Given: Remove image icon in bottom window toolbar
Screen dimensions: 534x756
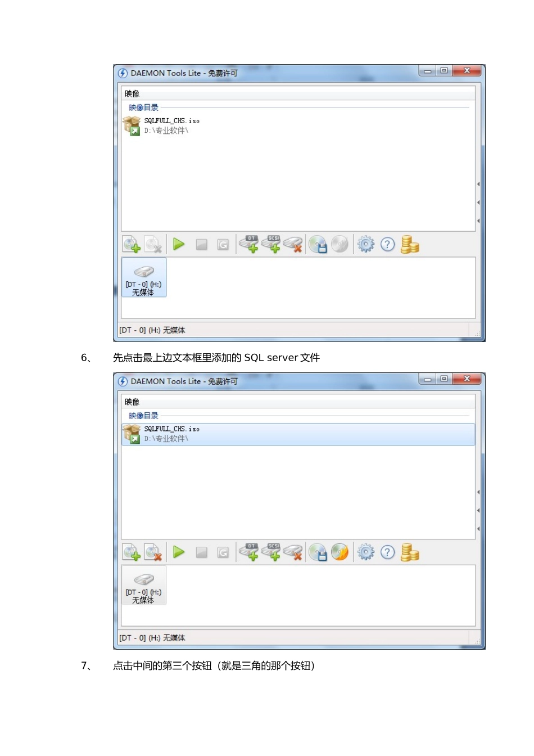Looking at the screenshot, I should (x=153, y=552).
